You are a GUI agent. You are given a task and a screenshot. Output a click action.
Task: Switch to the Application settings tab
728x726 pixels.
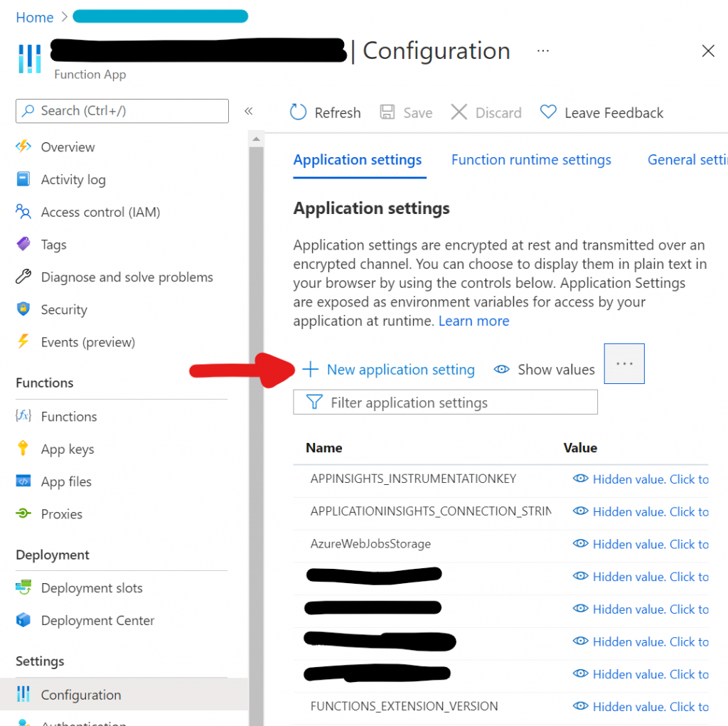(x=358, y=160)
